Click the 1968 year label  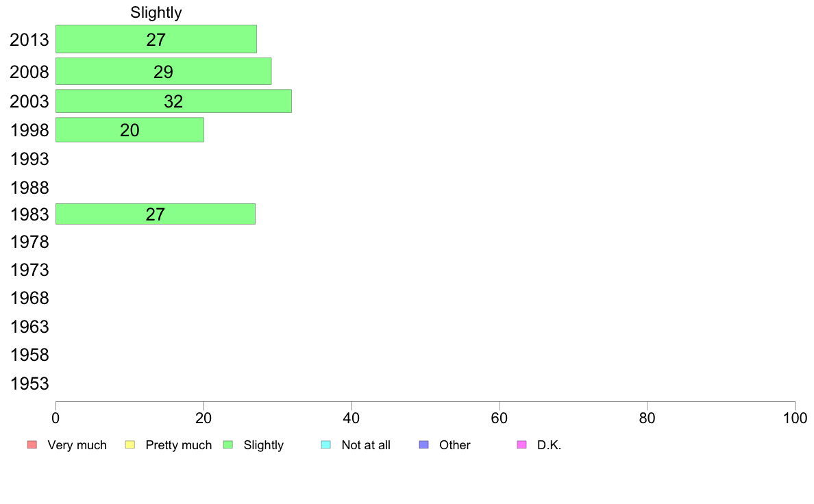[29, 298]
